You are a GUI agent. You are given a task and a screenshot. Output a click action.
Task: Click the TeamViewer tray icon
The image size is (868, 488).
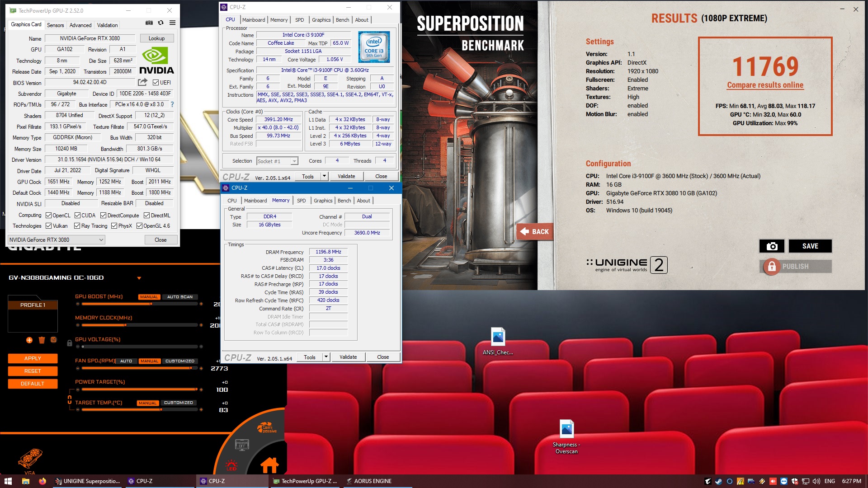pos(784,481)
